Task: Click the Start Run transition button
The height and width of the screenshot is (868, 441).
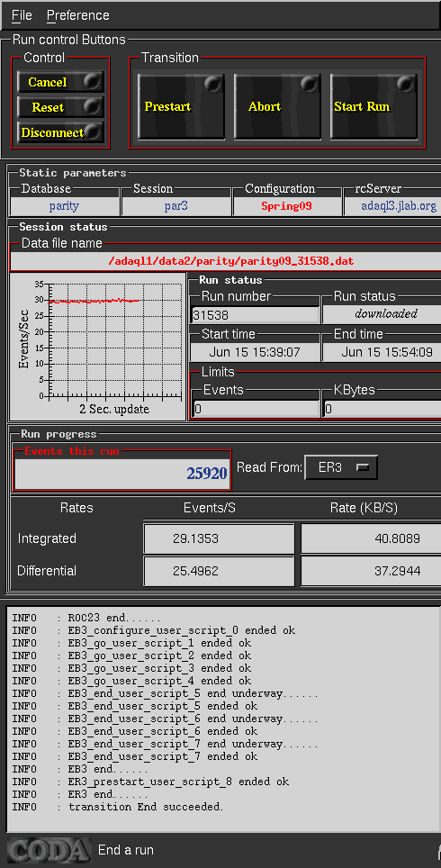Action: (373, 106)
